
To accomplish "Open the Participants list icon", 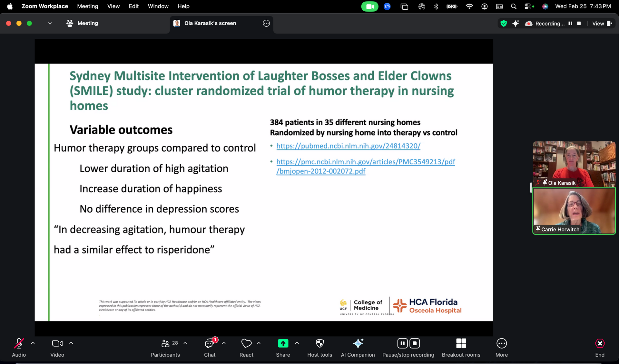I will (165, 343).
